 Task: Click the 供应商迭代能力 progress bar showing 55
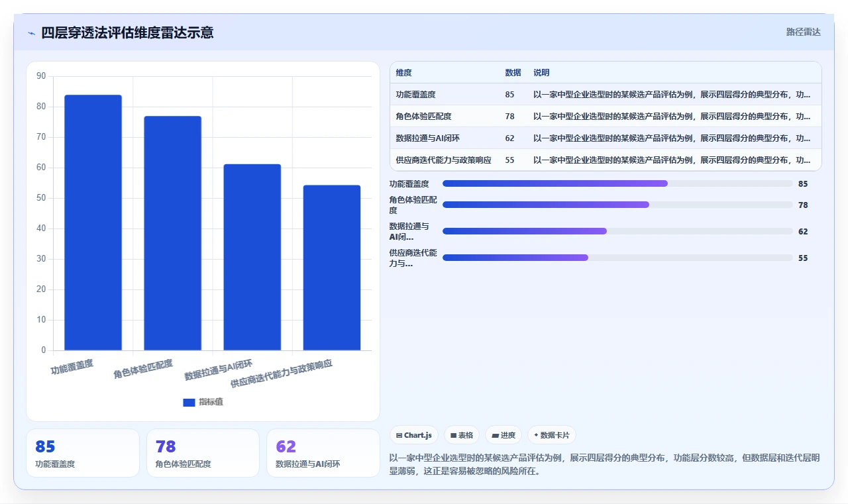617,258
